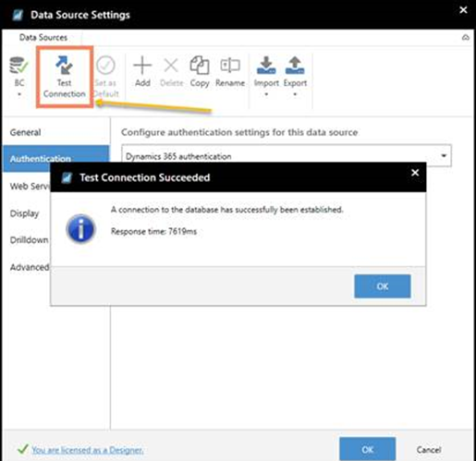Click the Test Connection Succeeded title icon

(67, 177)
